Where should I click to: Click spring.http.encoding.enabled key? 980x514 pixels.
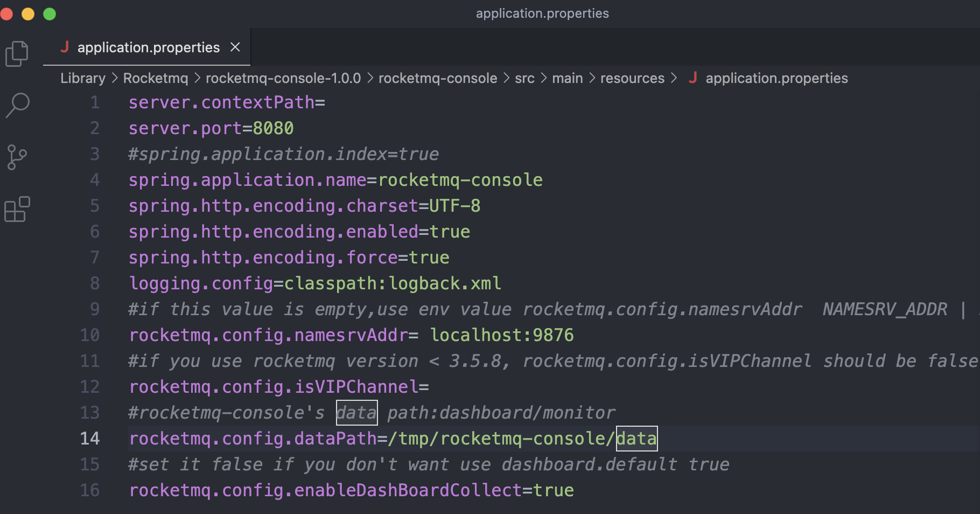point(274,232)
